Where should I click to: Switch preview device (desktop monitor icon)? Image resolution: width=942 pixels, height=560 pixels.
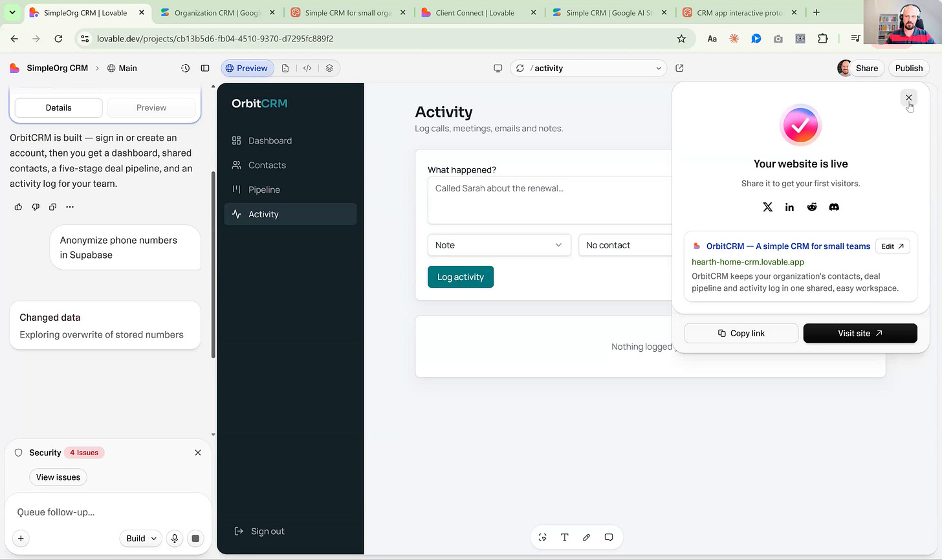(498, 68)
